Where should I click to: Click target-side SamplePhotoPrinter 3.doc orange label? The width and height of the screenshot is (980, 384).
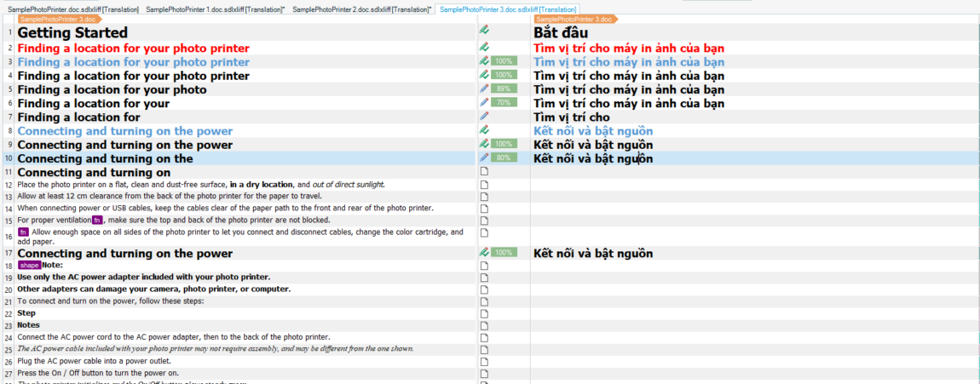(575, 20)
